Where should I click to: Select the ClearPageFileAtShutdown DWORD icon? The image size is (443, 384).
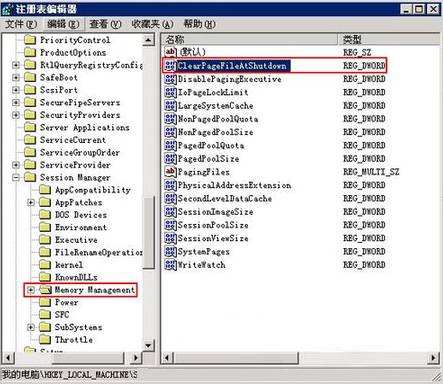pos(170,66)
